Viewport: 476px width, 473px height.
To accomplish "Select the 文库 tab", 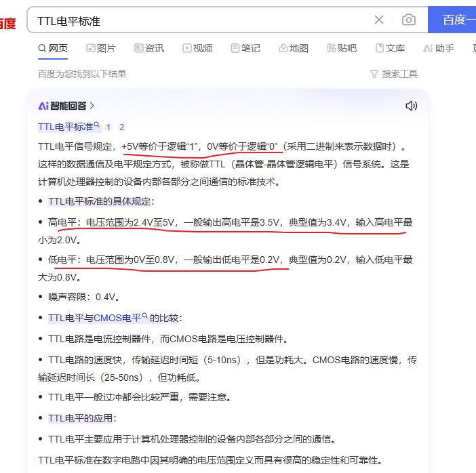I will (390, 48).
